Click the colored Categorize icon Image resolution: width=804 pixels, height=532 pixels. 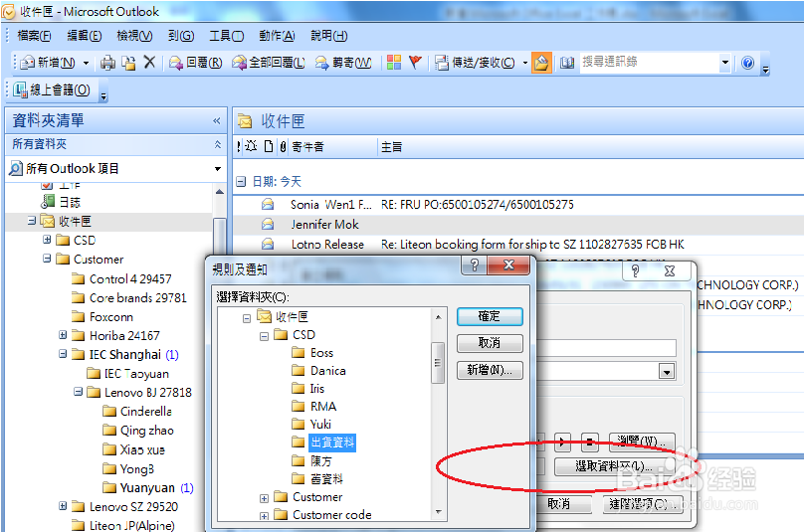(x=394, y=63)
